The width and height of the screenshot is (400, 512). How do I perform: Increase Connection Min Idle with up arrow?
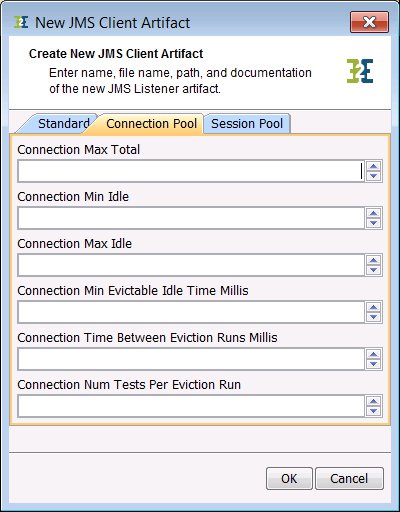374,213
